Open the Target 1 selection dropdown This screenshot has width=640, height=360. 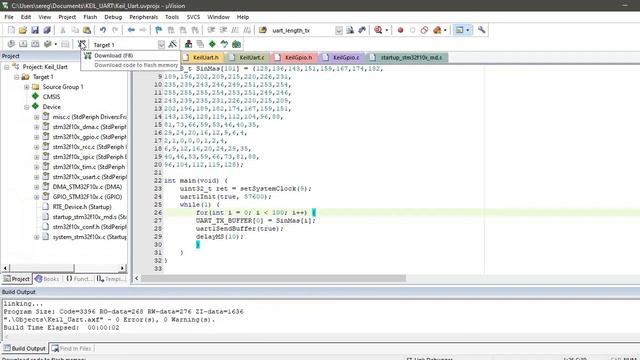161,44
